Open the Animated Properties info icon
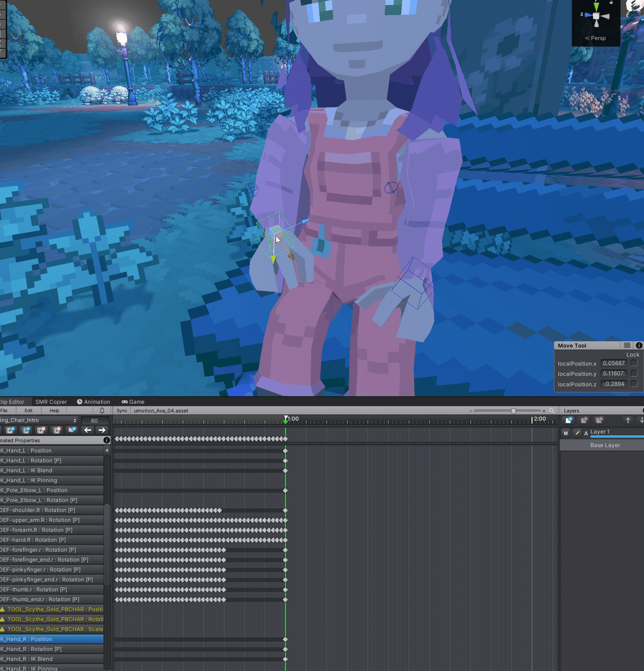Image resolution: width=644 pixels, height=671 pixels. (107, 440)
